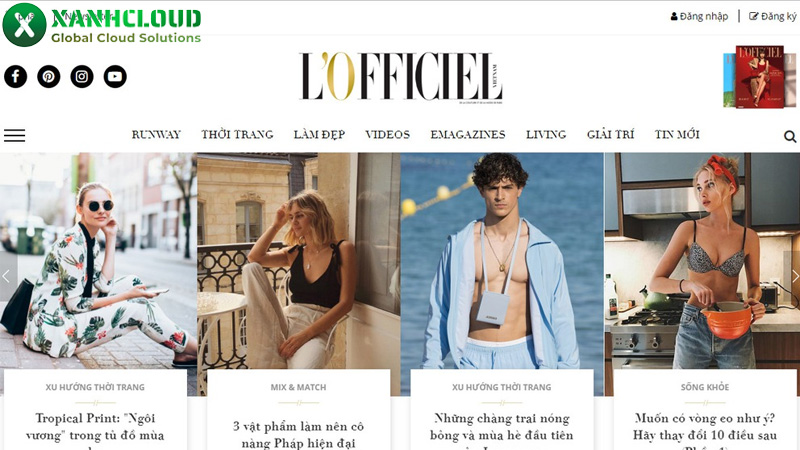This screenshot has height=450, width=800.
Task: Go to next carousel slide arrow
Action: pyautogui.click(x=794, y=276)
